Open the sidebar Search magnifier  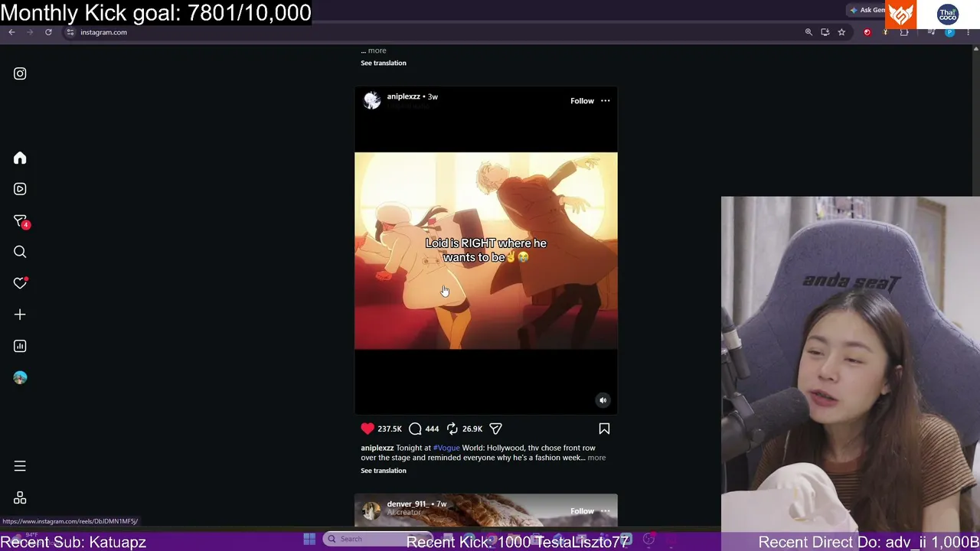[x=20, y=252]
